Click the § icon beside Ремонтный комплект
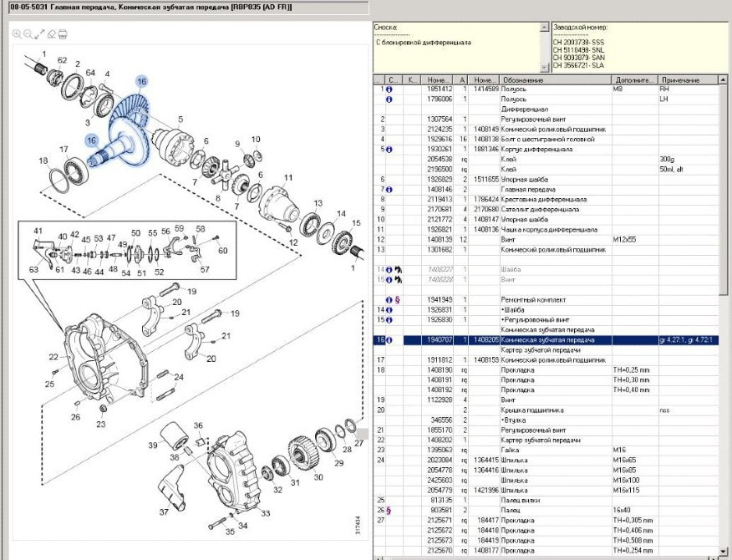This screenshot has height=560, width=732. coord(399,299)
